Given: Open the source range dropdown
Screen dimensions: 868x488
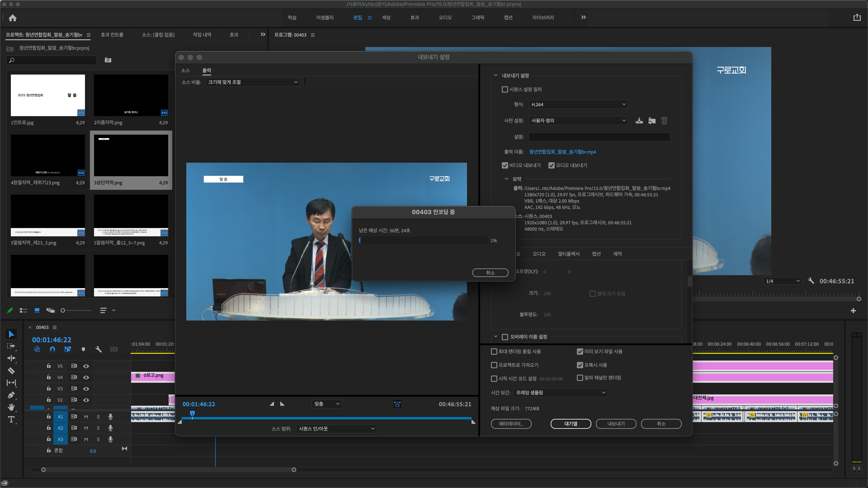Looking at the screenshot, I should pyautogui.click(x=336, y=429).
